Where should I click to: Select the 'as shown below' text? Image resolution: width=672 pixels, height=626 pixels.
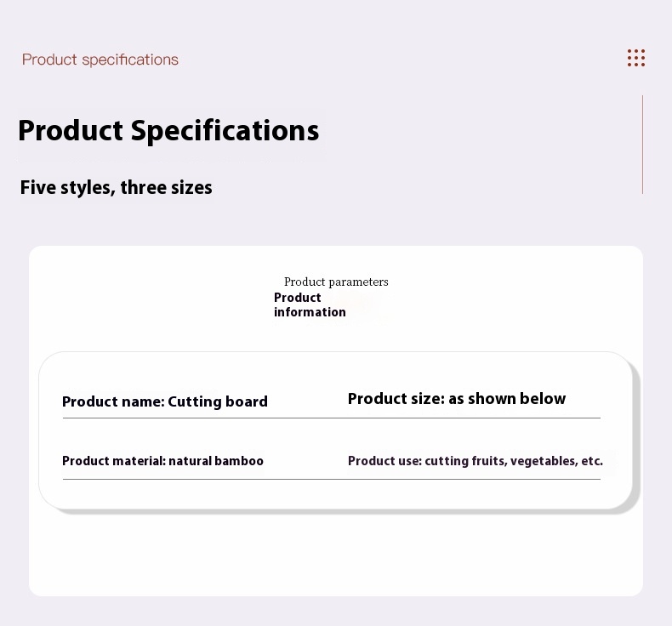coord(507,399)
